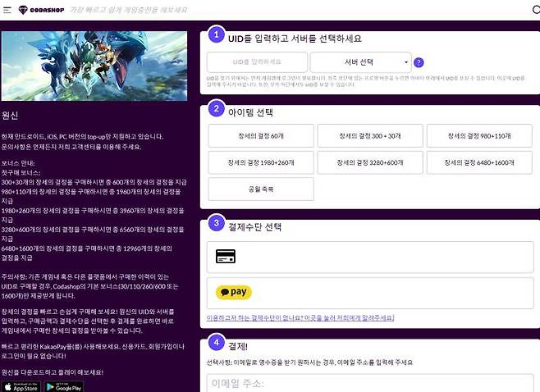Open the Google Play download badge
This screenshot has width=540, height=392.
(x=64, y=387)
